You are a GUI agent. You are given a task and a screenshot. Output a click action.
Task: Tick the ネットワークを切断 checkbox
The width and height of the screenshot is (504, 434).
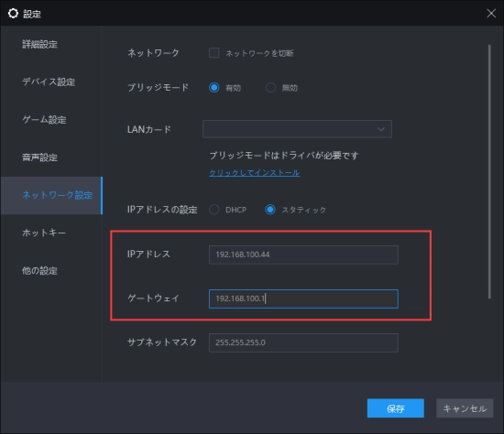[x=214, y=53]
